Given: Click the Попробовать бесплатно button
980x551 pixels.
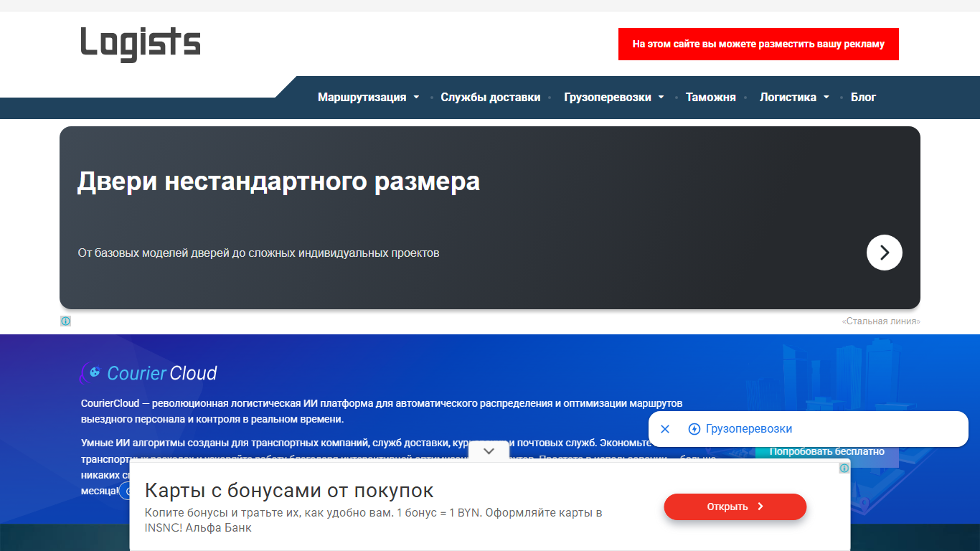Looking at the screenshot, I should (x=826, y=453).
